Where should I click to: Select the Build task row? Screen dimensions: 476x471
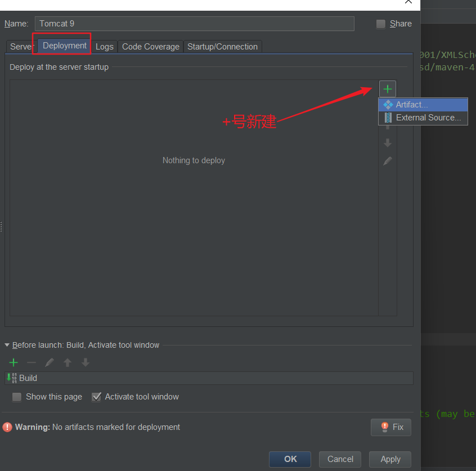point(209,378)
